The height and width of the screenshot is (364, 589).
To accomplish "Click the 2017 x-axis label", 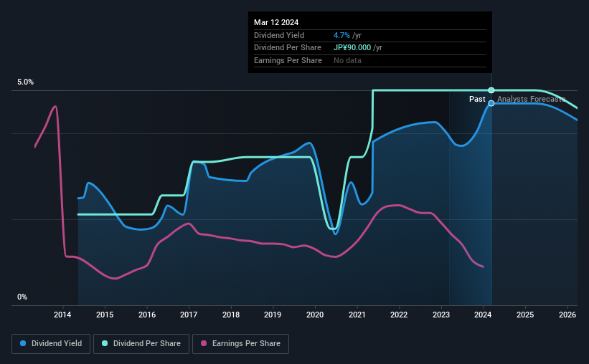I will 189,315.
